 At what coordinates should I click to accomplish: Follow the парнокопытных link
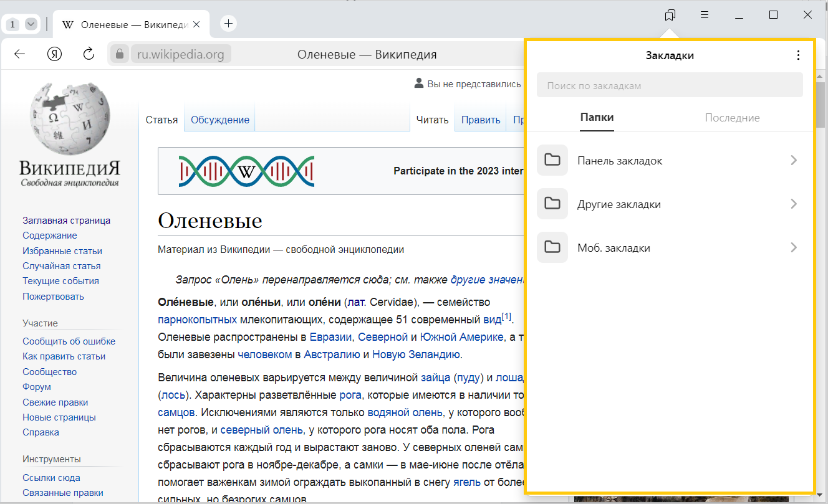pos(197,320)
